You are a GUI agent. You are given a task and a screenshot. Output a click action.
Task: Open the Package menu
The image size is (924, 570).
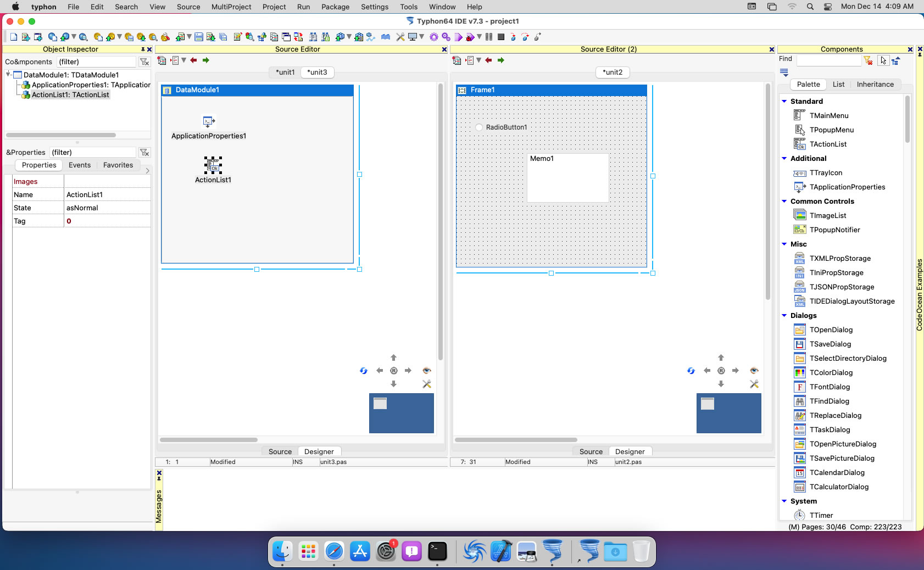coord(335,7)
